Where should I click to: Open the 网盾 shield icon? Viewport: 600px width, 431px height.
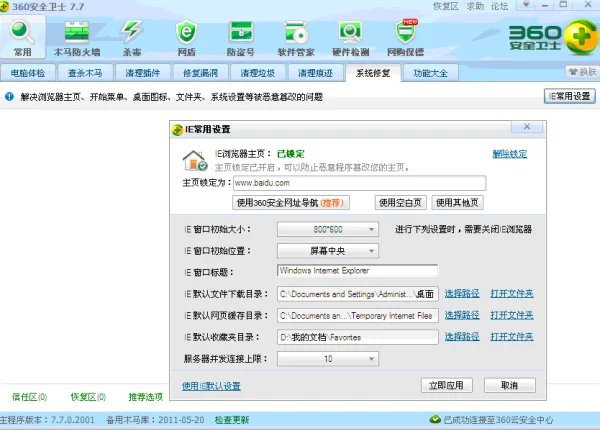[186, 38]
